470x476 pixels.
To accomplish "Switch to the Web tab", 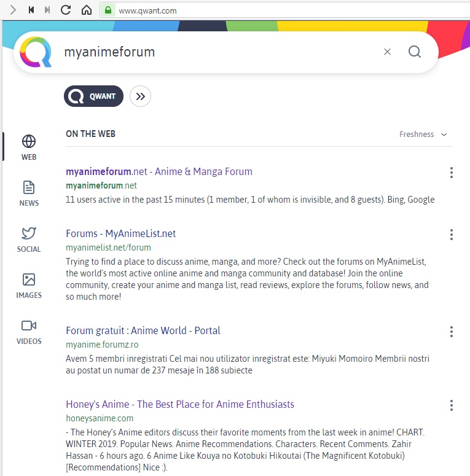I will tap(29, 147).
